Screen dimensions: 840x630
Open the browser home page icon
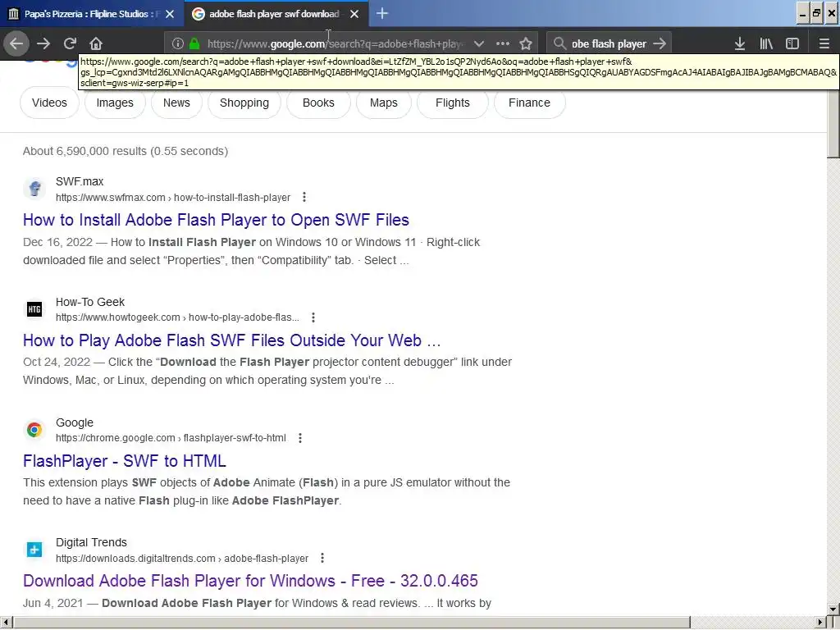tap(96, 43)
